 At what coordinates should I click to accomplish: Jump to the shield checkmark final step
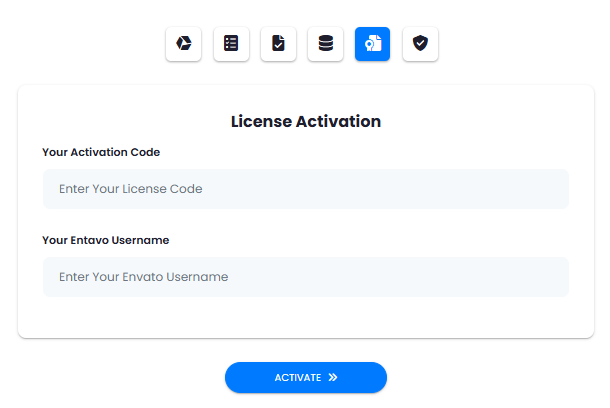pos(420,44)
